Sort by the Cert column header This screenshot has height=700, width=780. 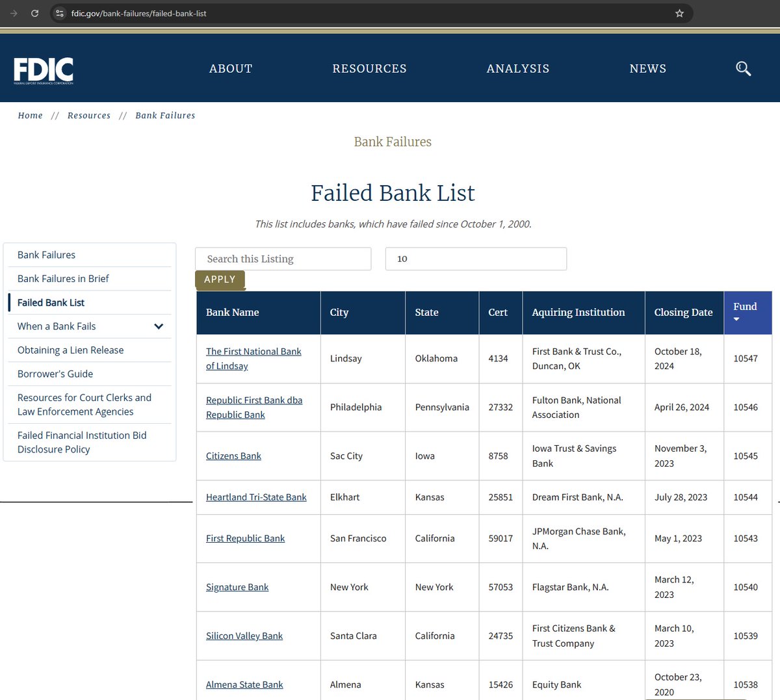500,313
